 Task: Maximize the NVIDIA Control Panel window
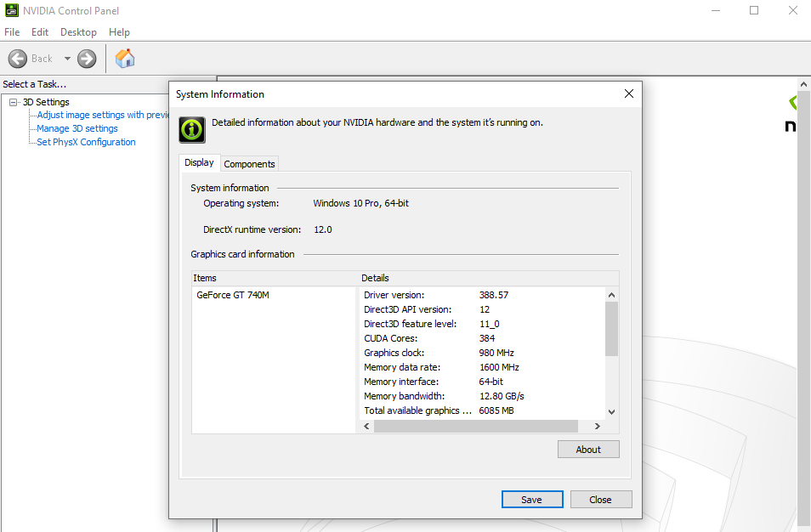[754, 10]
